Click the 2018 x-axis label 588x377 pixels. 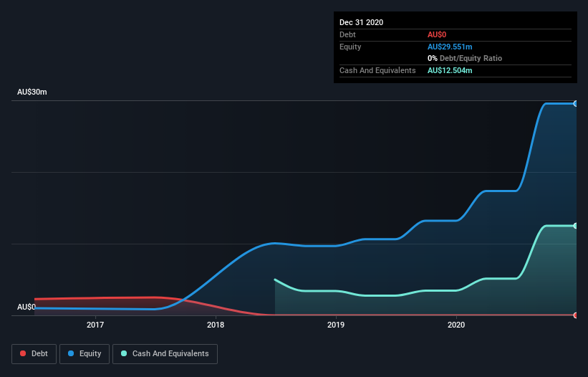point(216,325)
